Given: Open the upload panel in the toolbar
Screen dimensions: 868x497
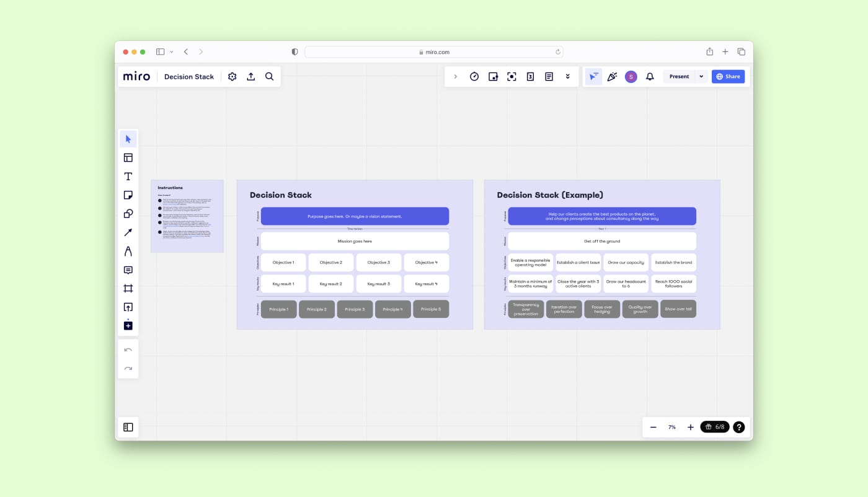Looking at the screenshot, I should point(128,306).
